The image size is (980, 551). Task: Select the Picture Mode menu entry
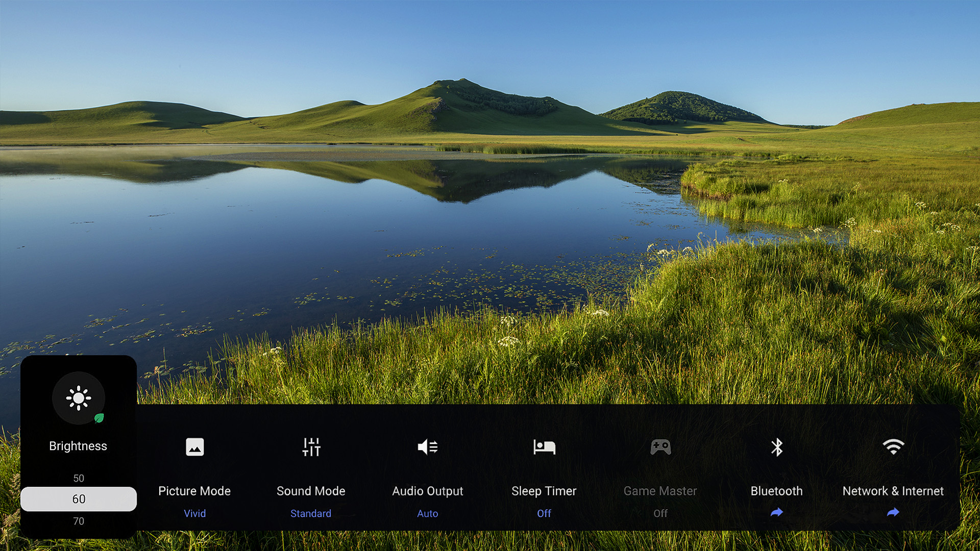[x=194, y=491]
